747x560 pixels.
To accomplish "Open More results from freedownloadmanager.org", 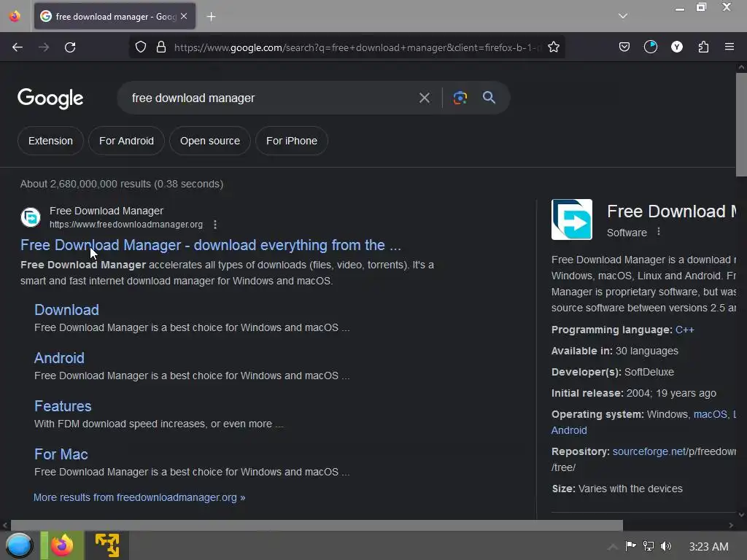I will tap(139, 497).
